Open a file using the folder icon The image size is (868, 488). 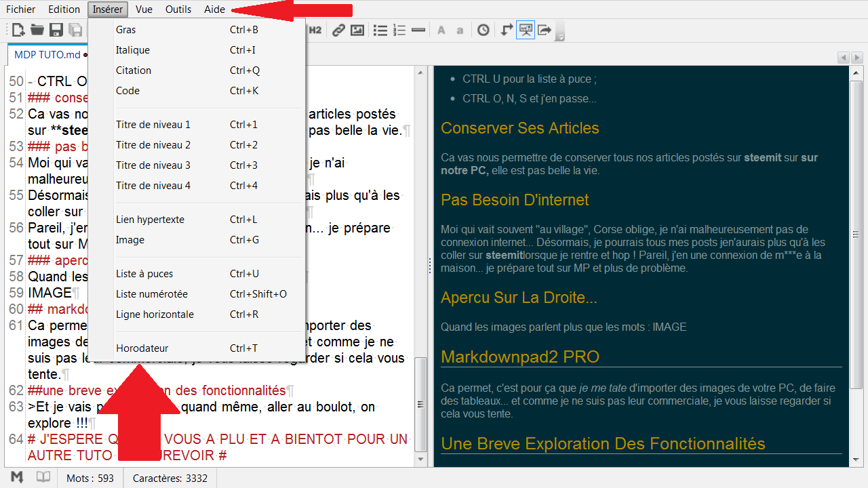tap(37, 30)
